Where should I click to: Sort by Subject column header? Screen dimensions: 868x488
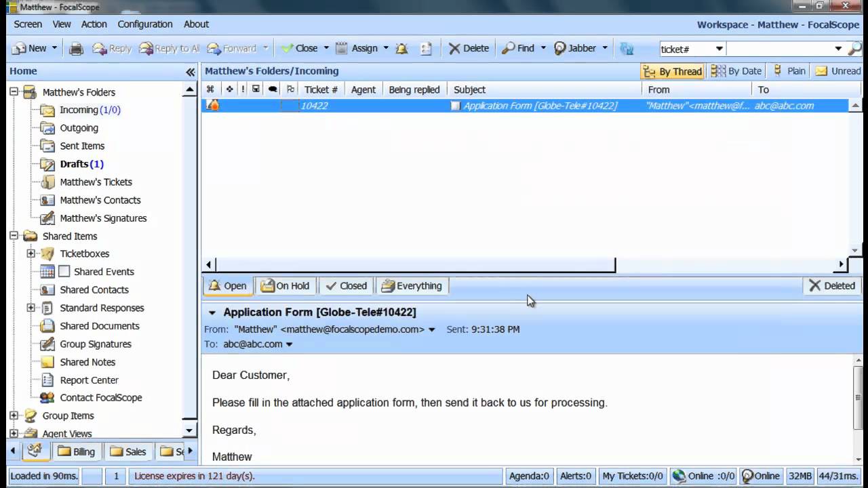[545, 89]
